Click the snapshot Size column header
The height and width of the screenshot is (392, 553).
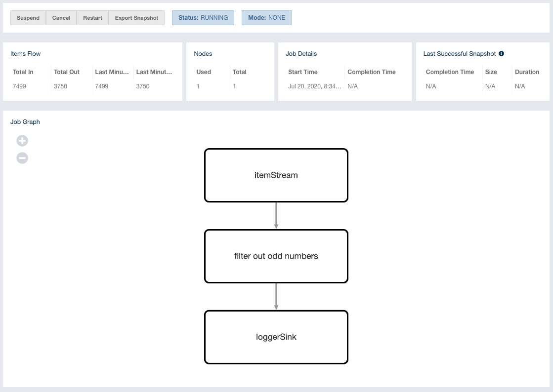pyautogui.click(x=491, y=72)
